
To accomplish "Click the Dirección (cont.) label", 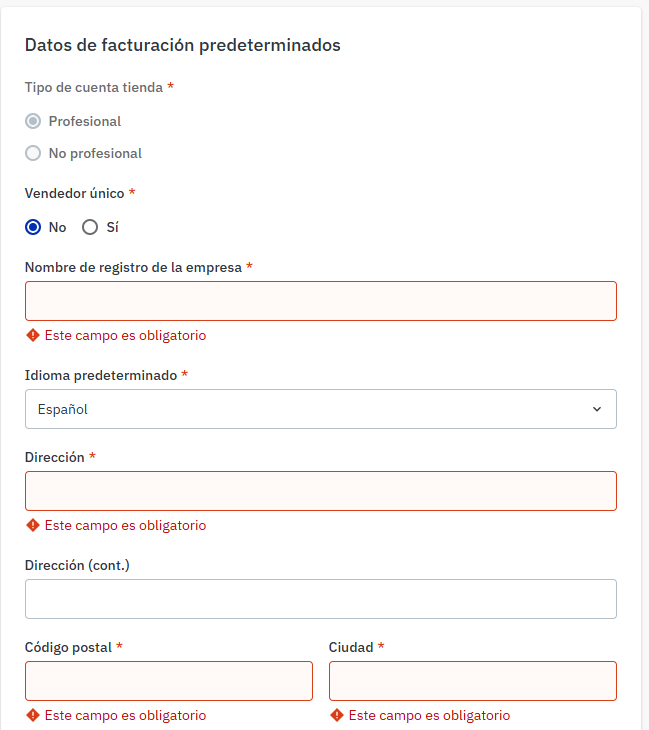I will point(77,565).
